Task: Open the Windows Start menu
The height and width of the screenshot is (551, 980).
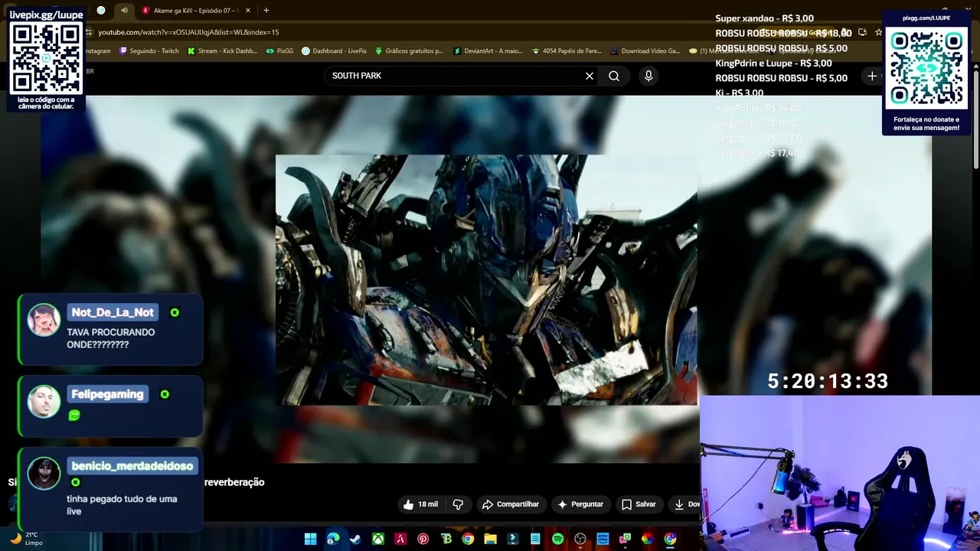Action: click(x=311, y=539)
